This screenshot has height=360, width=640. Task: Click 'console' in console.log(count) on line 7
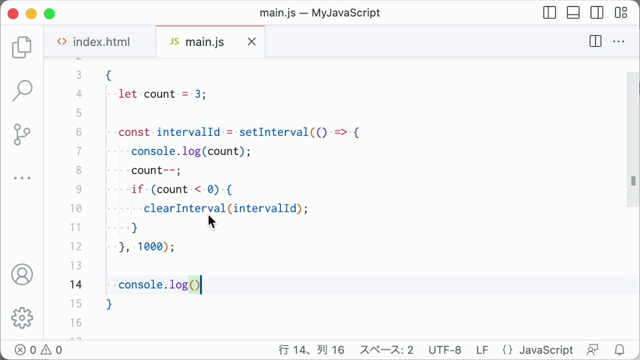[x=153, y=151]
